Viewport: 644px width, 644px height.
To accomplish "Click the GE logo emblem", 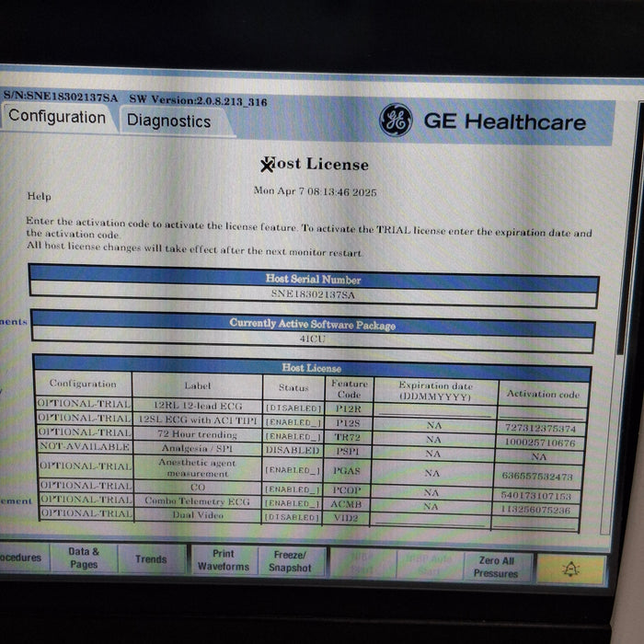I will tap(396, 120).
